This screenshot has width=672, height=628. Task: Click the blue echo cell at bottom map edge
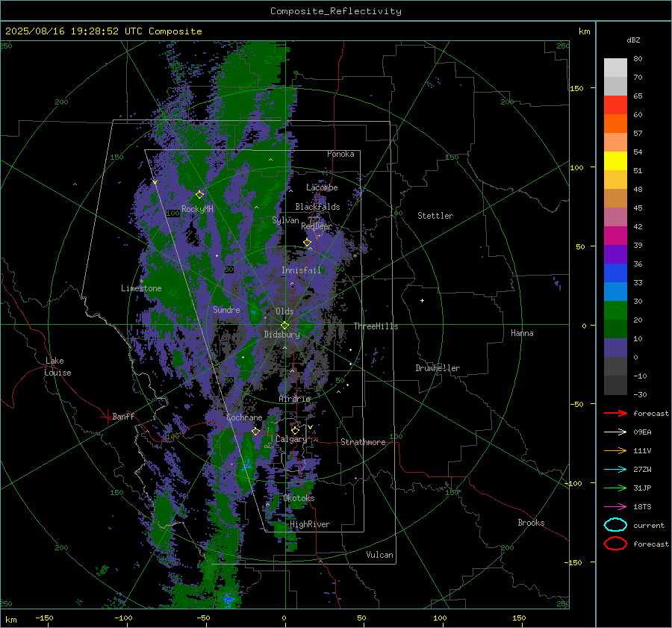pyautogui.click(x=228, y=600)
